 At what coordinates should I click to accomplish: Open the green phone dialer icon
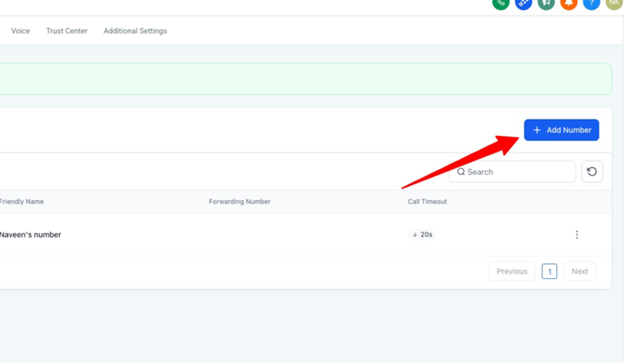(501, 3)
